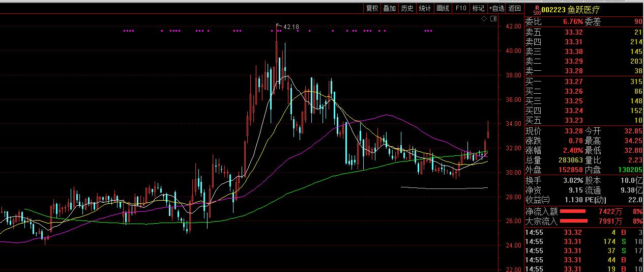Image resolution: width=644 pixels, height=272 pixels.
Task: Select the 买四 price 33.24
Action: pos(574,111)
